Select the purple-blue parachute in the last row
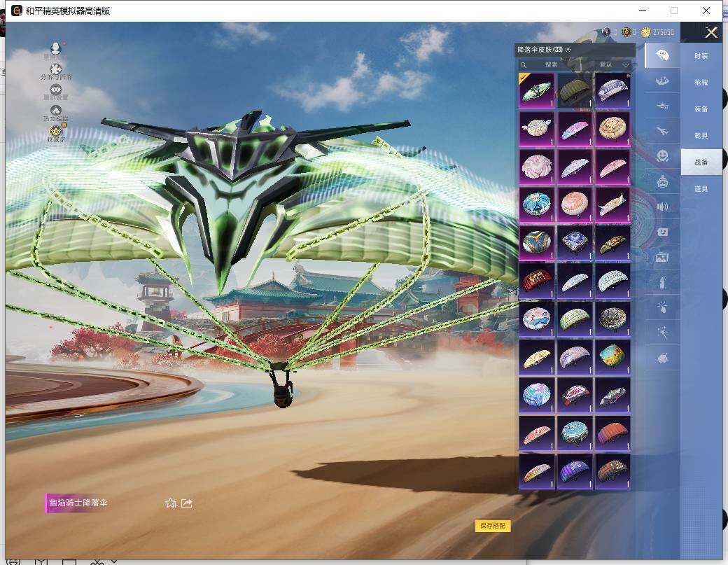 tap(574, 470)
